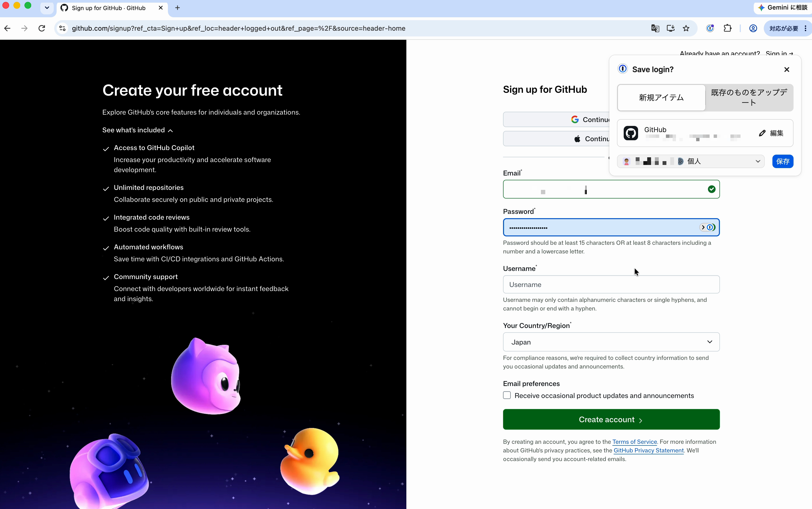Click the Password input field
Image resolution: width=812 pixels, height=509 pixels.
click(x=611, y=227)
